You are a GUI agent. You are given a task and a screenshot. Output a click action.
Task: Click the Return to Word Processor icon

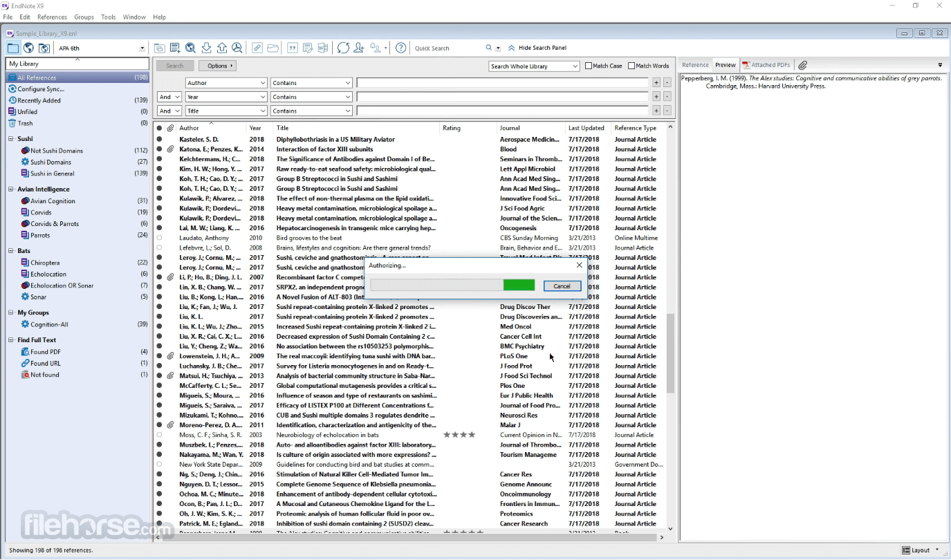[x=323, y=48]
